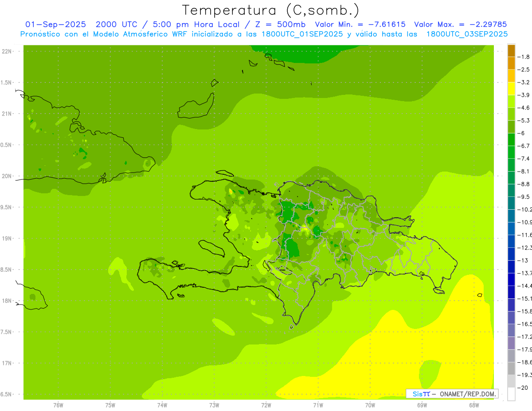Viewport: 532px width, 411px height.
Task: Click the legend value '-5.3'
Action: tap(523, 121)
